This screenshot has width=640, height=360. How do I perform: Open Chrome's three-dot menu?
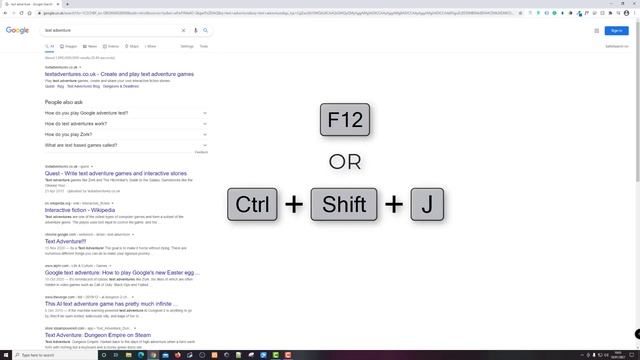tap(635, 13)
